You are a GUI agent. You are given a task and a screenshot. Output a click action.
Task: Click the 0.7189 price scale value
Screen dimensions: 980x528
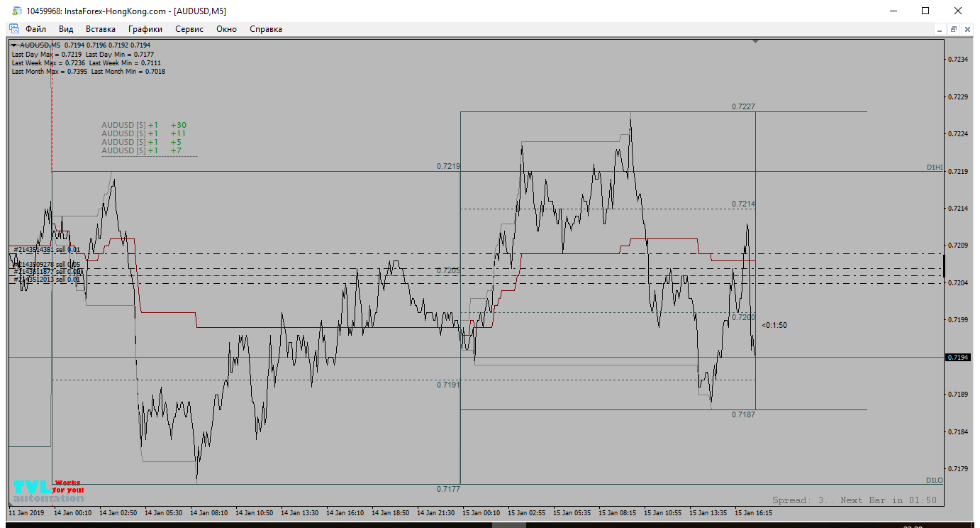[958, 394]
